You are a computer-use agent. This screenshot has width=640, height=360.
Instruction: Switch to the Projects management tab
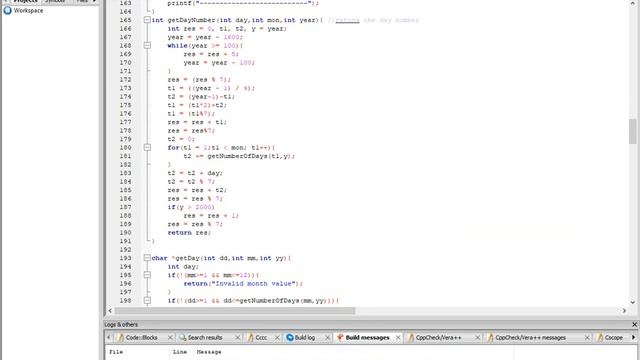pos(25,1)
